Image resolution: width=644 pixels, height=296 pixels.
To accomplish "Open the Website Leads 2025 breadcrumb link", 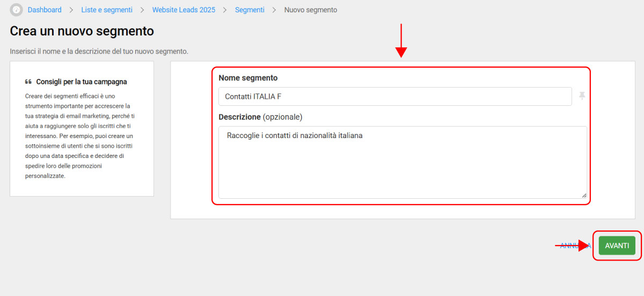I will [184, 10].
